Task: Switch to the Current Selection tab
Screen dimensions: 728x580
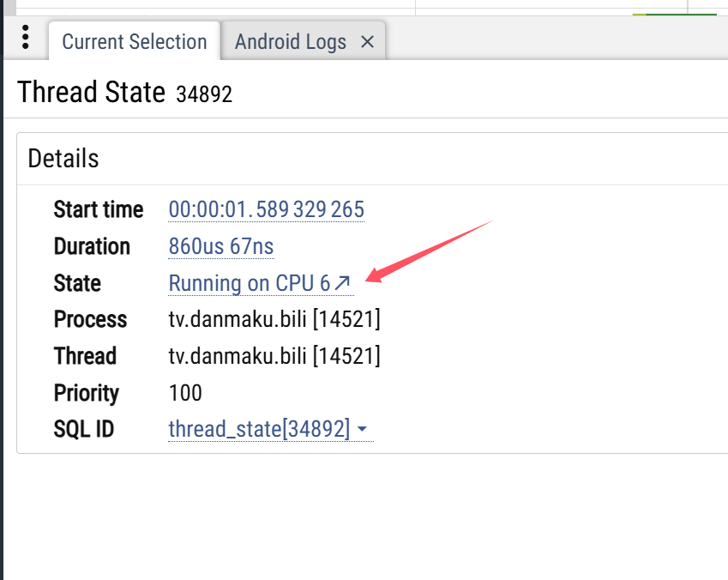Action: (135, 41)
